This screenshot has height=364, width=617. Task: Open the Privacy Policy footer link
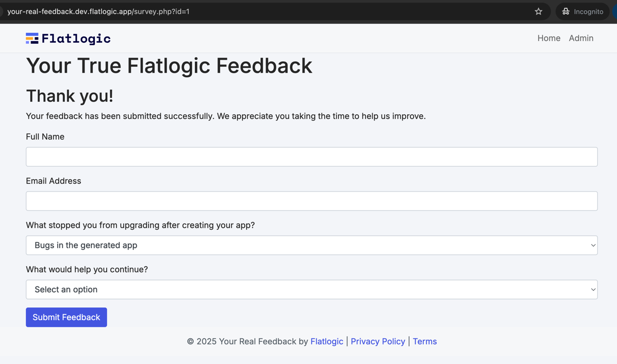(x=378, y=341)
